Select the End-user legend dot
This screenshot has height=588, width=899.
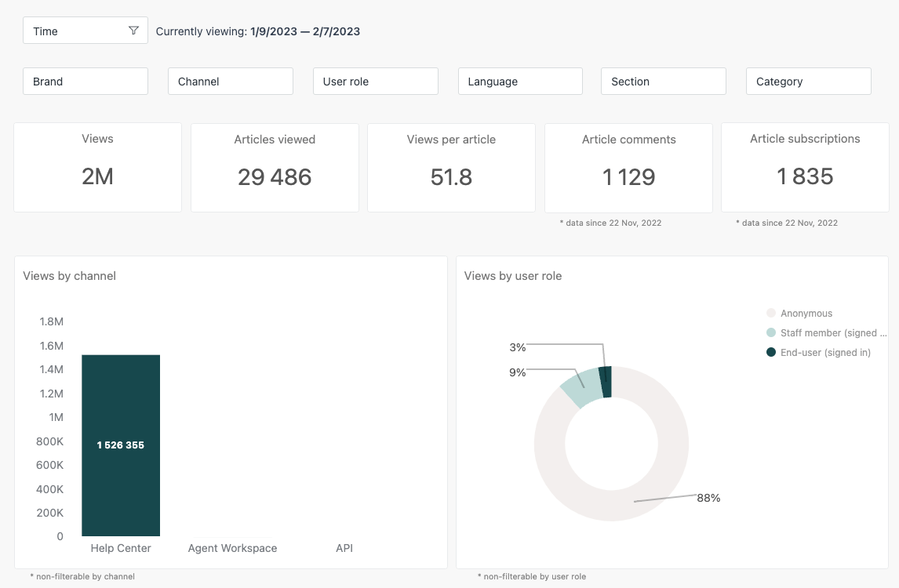pyautogui.click(x=770, y=352)
